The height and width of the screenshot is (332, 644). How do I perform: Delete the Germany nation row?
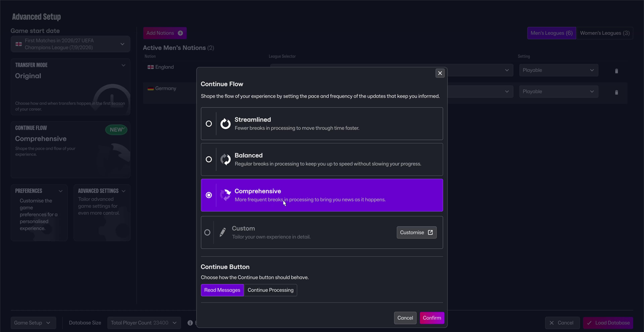click(616, 92)
